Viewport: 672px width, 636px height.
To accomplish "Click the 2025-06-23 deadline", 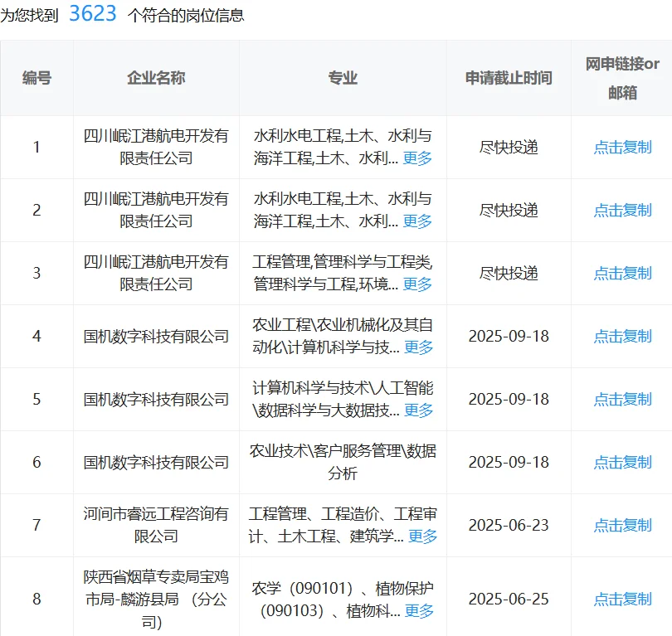I will [x=509, y=525].
